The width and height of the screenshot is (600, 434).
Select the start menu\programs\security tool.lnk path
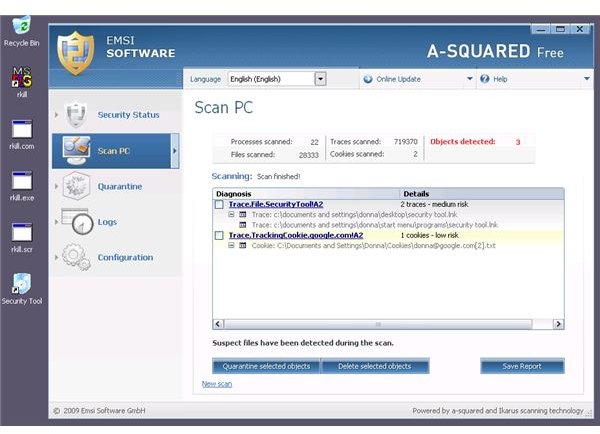pyautogui.click(x=375, y=225)
